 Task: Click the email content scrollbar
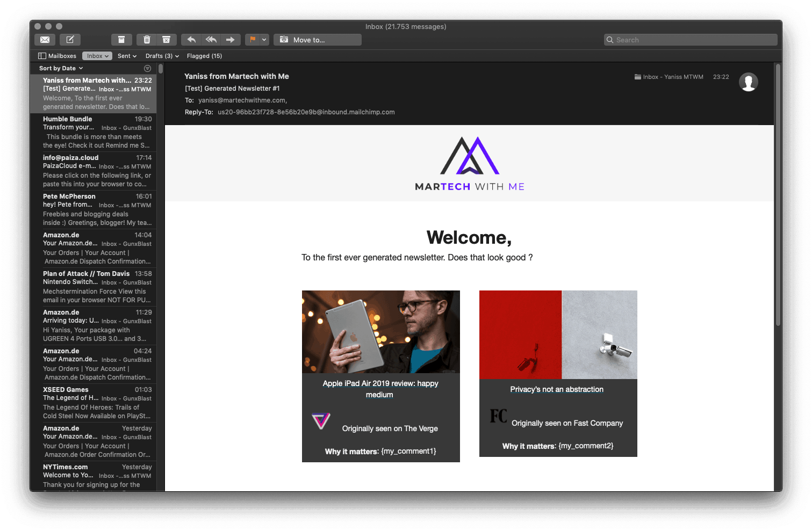[x=778, y=194]
